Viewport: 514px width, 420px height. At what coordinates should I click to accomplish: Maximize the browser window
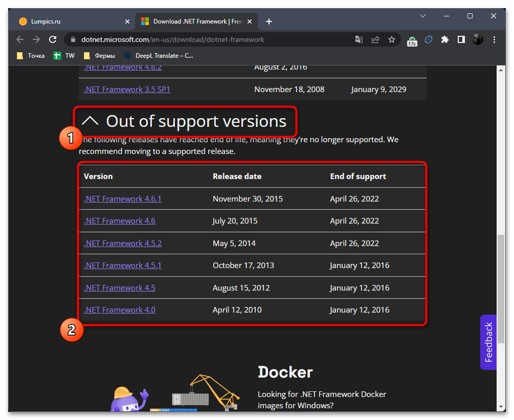[470, 16]
